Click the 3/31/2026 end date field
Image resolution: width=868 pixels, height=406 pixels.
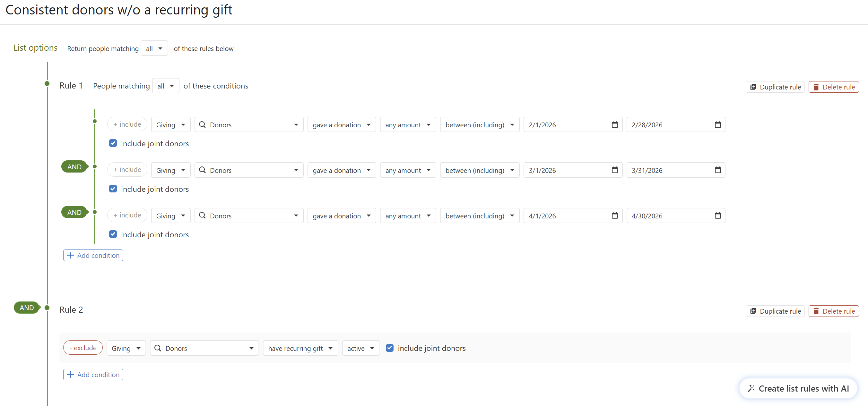tap(676, 170)
